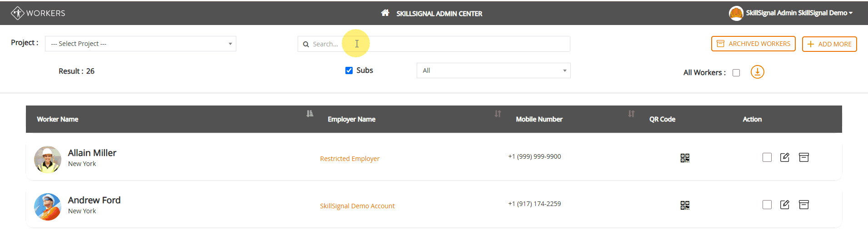
Task: Click the Worker Name column header
Action: point(57,119)
